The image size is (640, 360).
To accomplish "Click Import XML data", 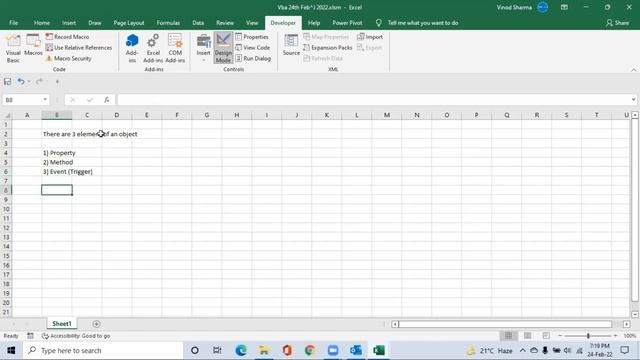I will [x=370, y=37].
